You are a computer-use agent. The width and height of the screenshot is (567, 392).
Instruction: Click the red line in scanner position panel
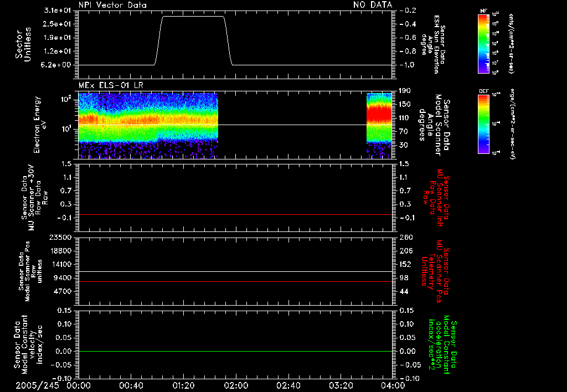235,281
